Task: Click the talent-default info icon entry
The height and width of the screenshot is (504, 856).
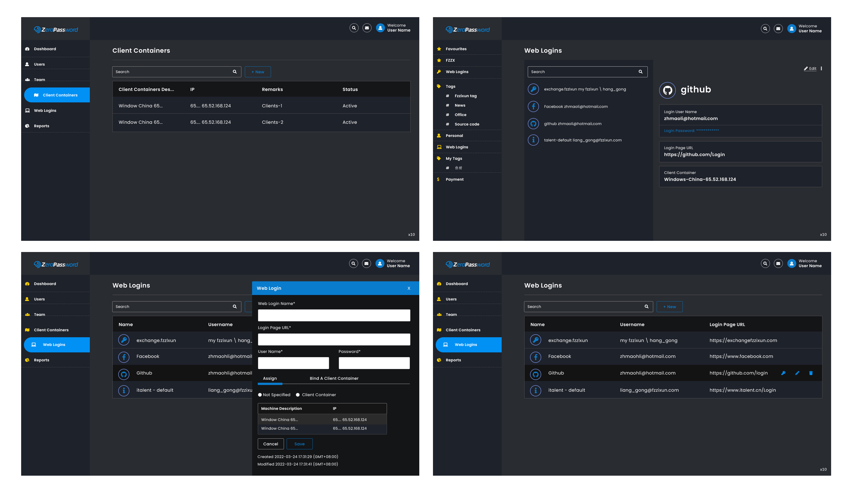Action: 534,140
